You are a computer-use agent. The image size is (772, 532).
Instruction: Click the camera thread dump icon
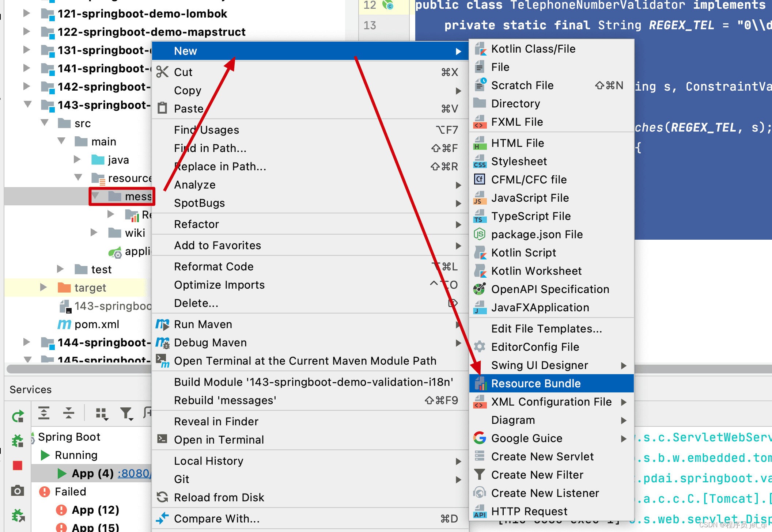18,491
